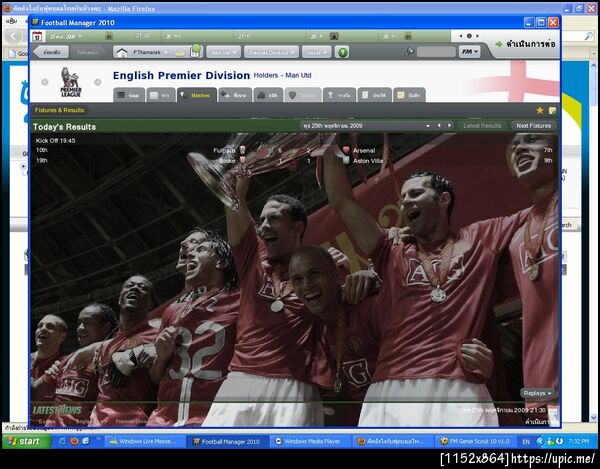Click the Aston Villa club badge
Viewport: 600px width, 469px height.
pos(346,161)
